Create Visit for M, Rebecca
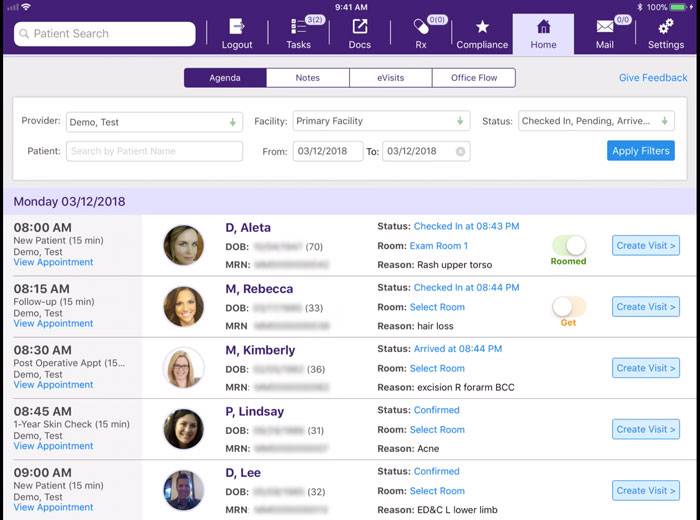700x520 pixels. pos(646,307)
